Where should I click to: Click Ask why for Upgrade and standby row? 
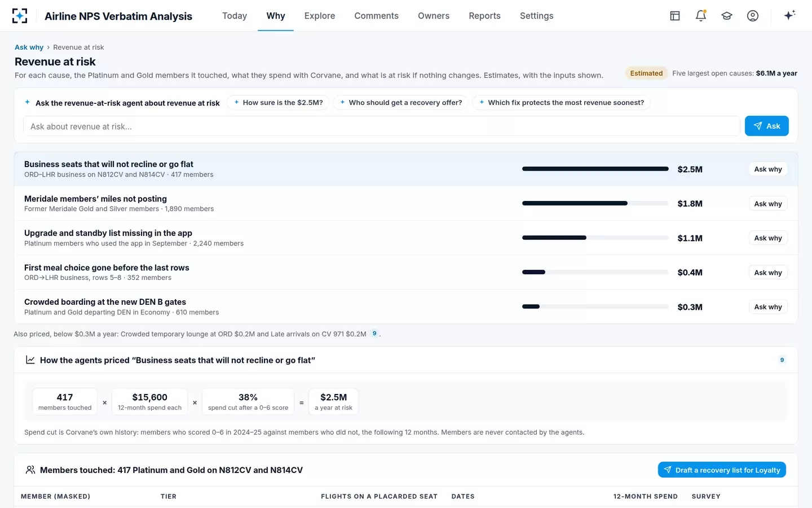pyautogui.click(x=768, y=238)
